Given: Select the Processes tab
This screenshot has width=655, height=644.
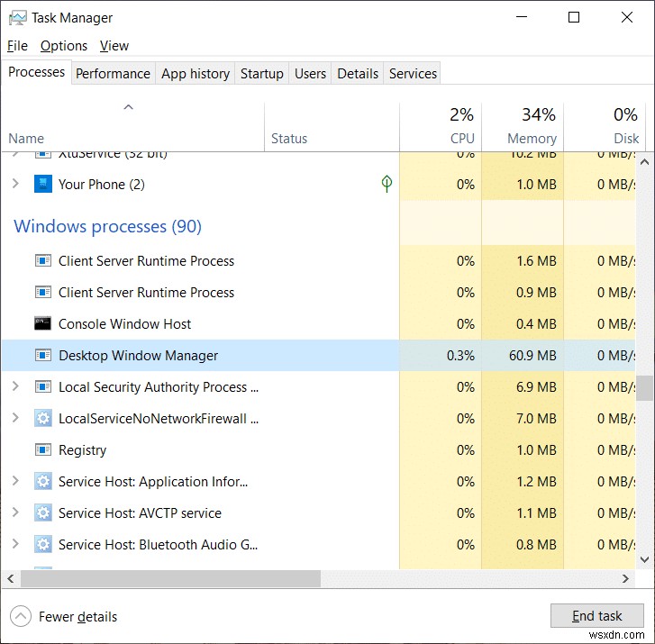Looking at the screenshot, I should 37,72.
